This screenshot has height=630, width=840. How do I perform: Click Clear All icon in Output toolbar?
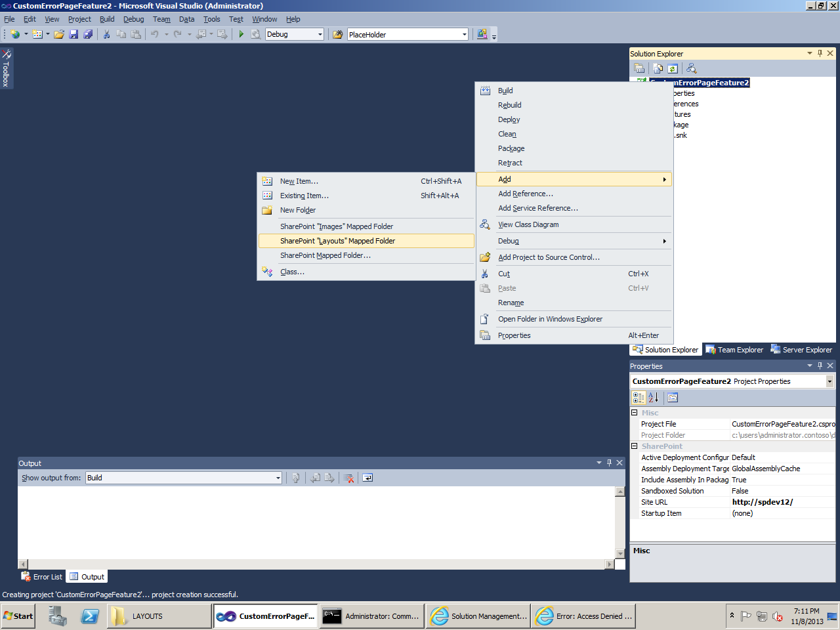coord(349,478)
